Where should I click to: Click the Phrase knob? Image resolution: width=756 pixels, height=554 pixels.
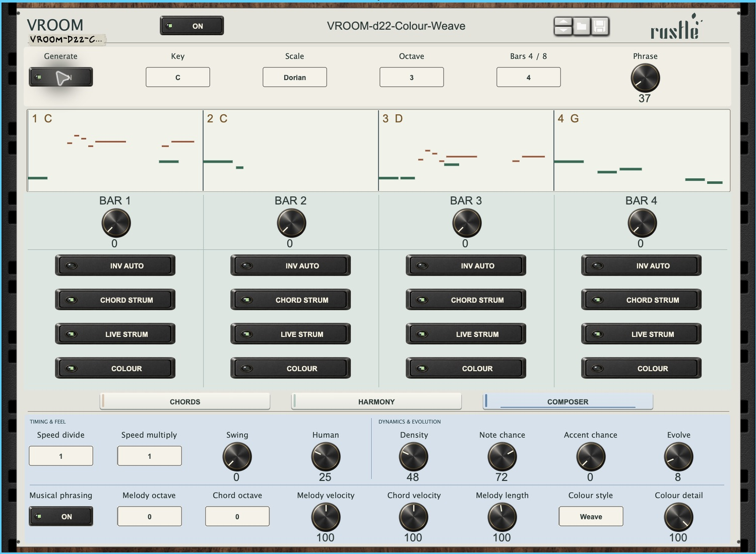pyautogui.click(x=645, y=78)
